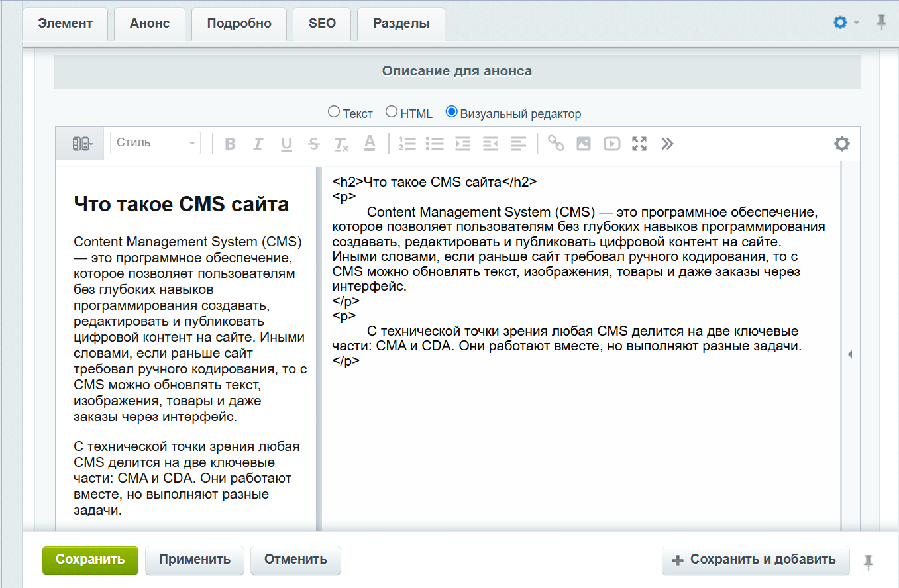Viewport: 899px width, 588px height.
Task: Apply italic formatting
Action: coord(258,144)
